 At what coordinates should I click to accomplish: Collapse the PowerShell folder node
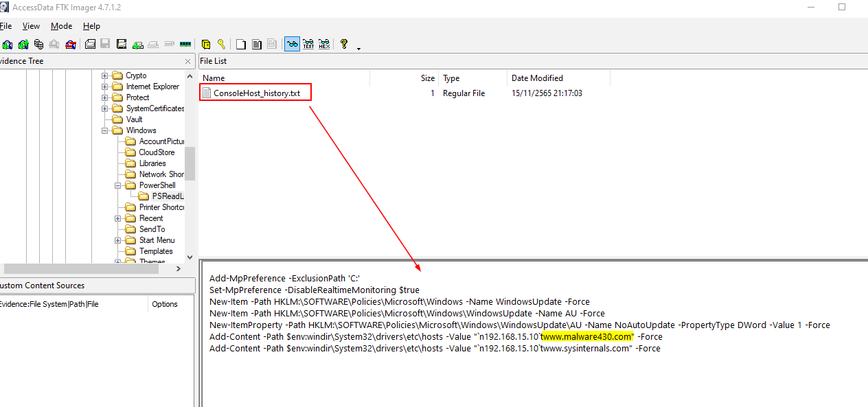tap(118, 185)
